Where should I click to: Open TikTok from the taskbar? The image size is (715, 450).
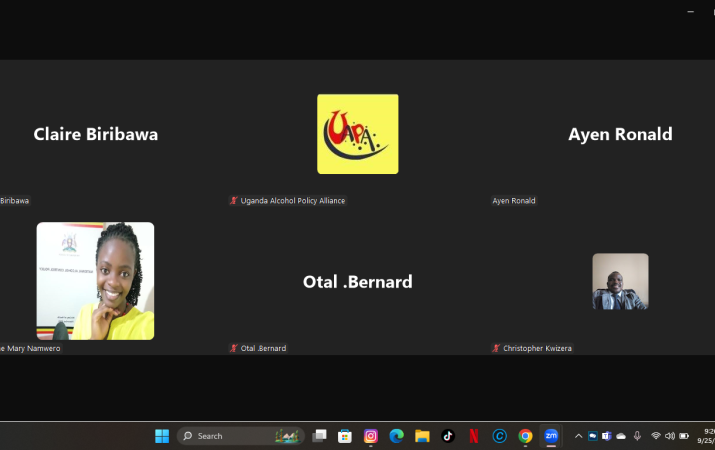point(448,436)
